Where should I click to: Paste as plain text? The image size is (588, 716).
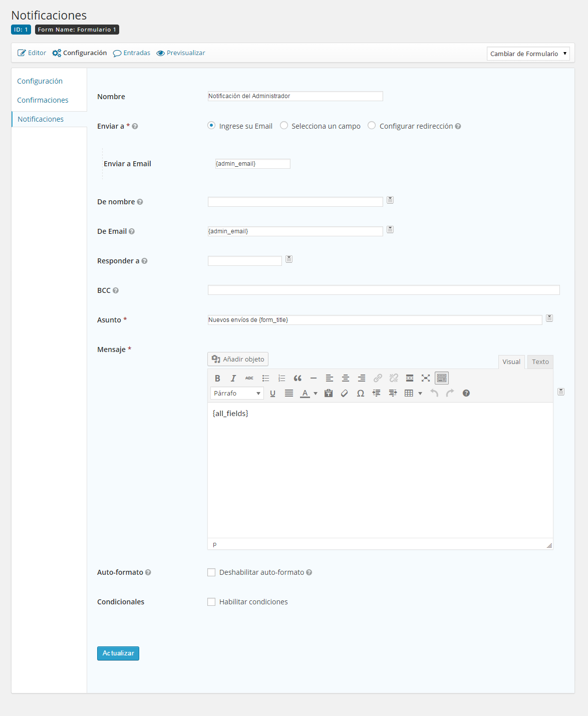(x=329, y=393)
